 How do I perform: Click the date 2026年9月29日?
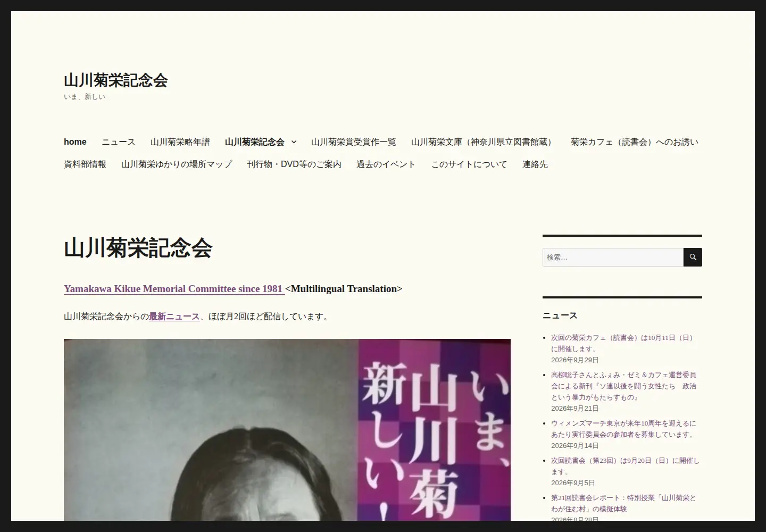(x=575, y=360)
